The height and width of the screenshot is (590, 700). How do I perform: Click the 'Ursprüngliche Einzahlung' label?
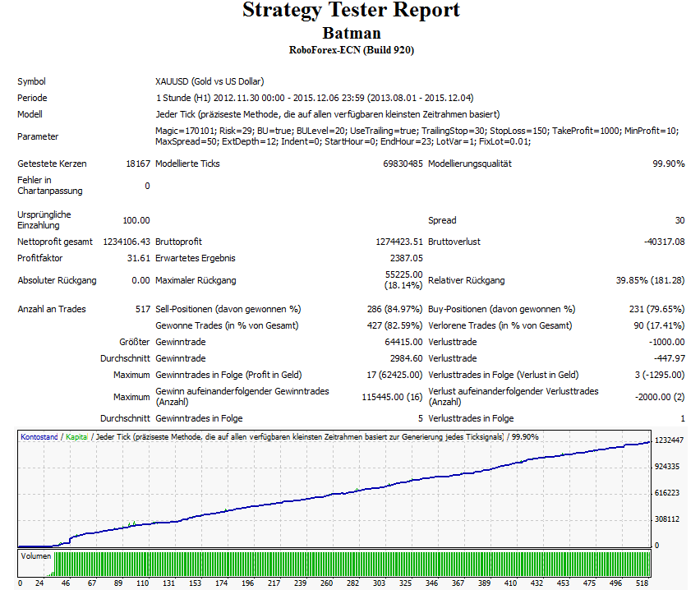[x=44, y=219]
